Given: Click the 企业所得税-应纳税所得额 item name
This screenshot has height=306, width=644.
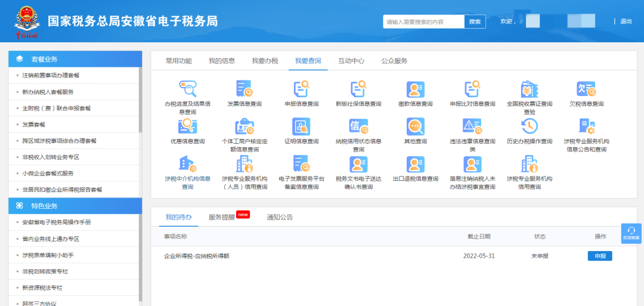Looking at the screenshot, I should point(196,256).
